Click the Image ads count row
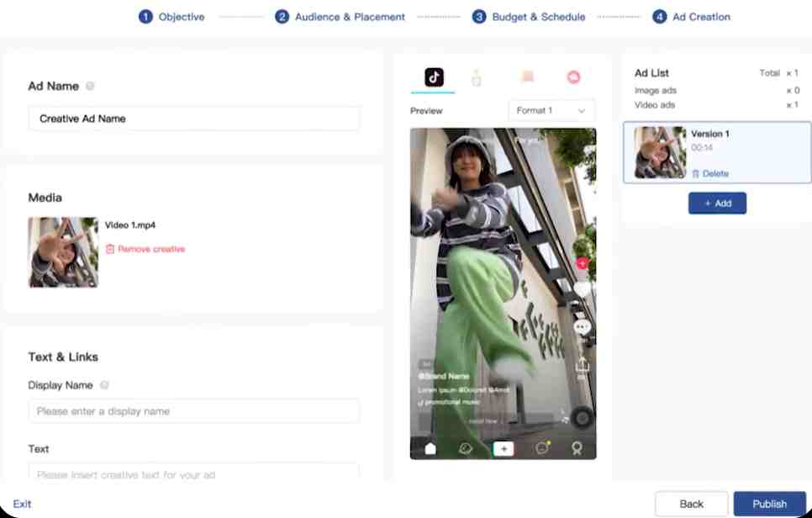812x518 pixels. tap(717, 91)
